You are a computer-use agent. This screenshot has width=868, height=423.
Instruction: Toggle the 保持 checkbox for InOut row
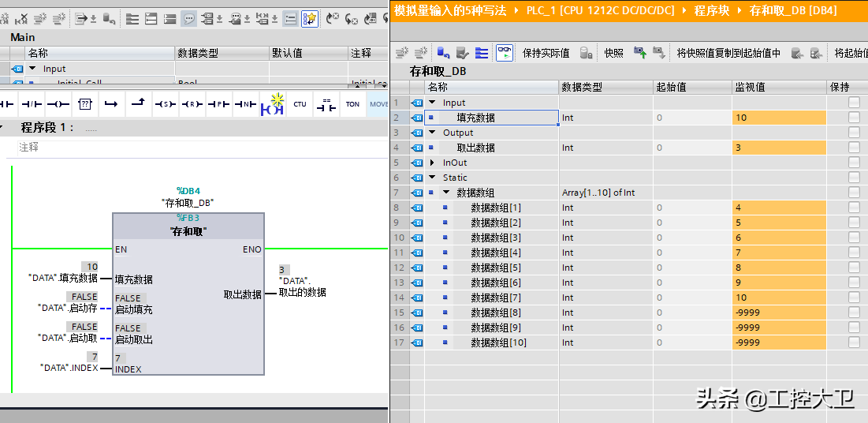(x=854, y=163)
